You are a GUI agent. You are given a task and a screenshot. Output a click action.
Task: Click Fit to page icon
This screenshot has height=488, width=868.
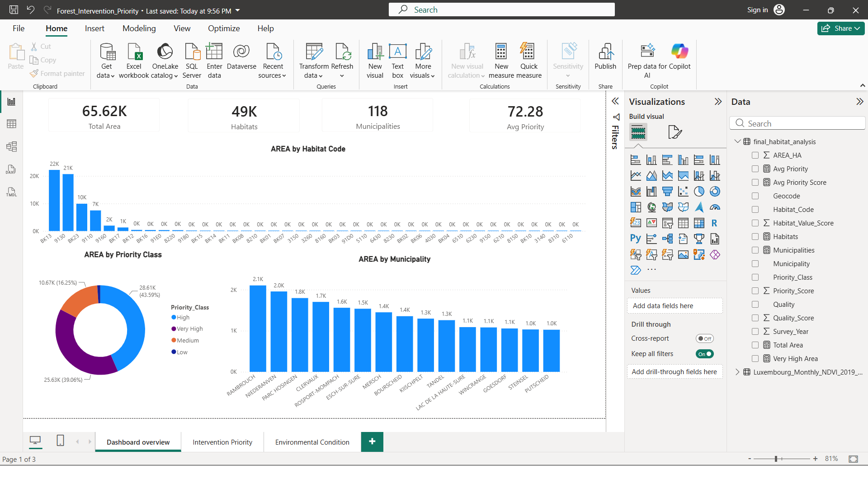pyautogui.click(x=853, y=459)
